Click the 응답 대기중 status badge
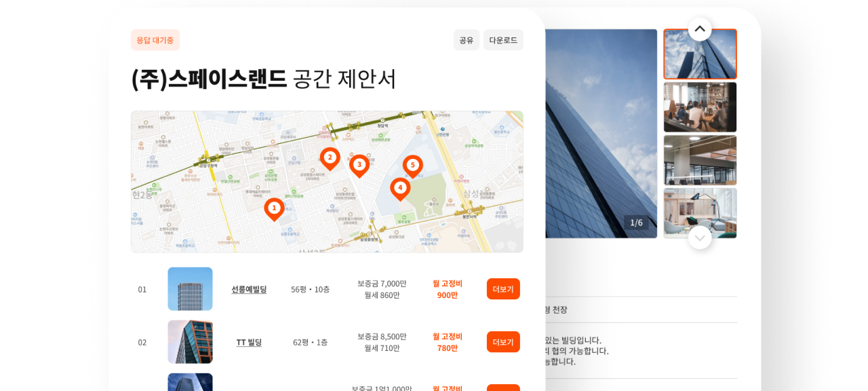 (155, 40)
